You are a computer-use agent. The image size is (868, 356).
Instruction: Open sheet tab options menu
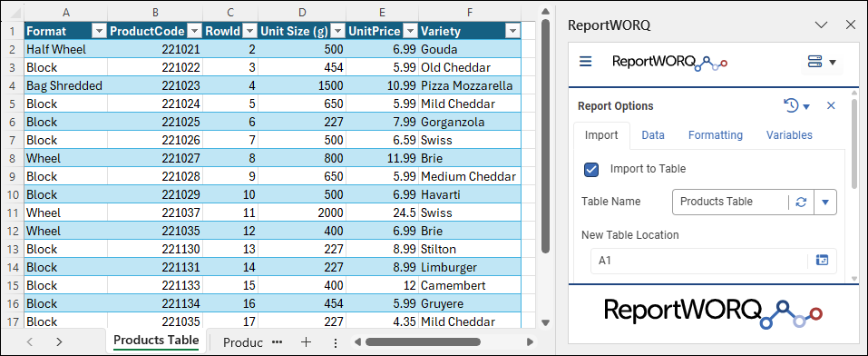(336, 342)
